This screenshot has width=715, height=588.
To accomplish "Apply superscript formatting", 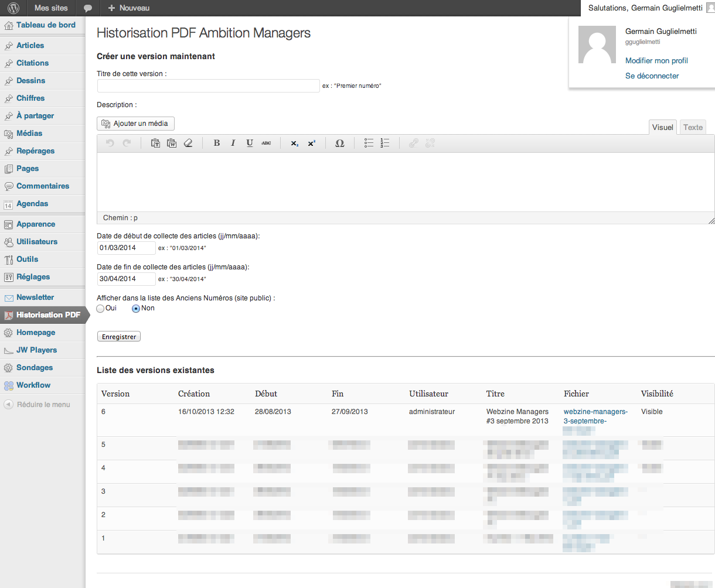I will pos(311,143).
